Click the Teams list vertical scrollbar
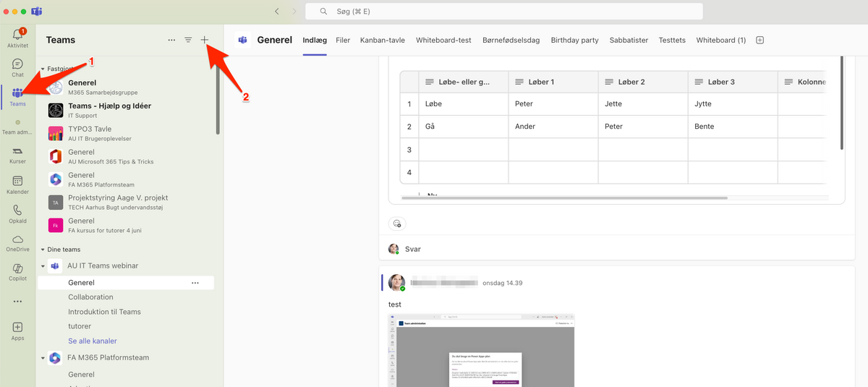The width and height of the screenshot is (868, 387). (x=218, y=98)
